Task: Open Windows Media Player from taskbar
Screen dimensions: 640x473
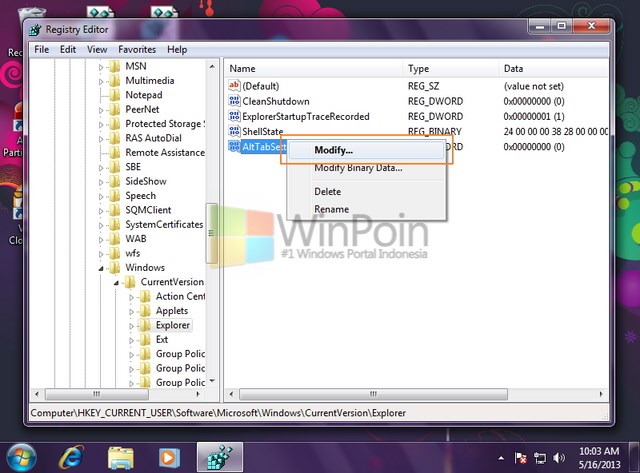Action: [x=169, y=457]
